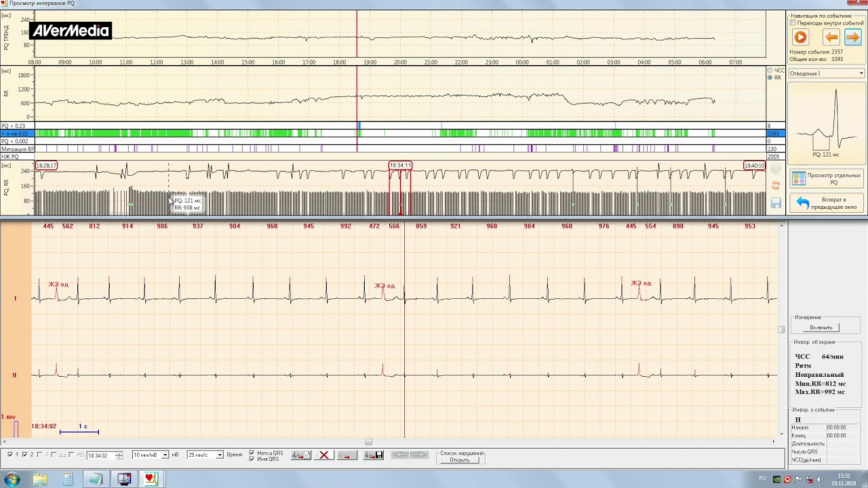The width and height of the screenshot is (868, 488).
Task: Click lead I label on the ECG
Action: (x=15, y=298)
